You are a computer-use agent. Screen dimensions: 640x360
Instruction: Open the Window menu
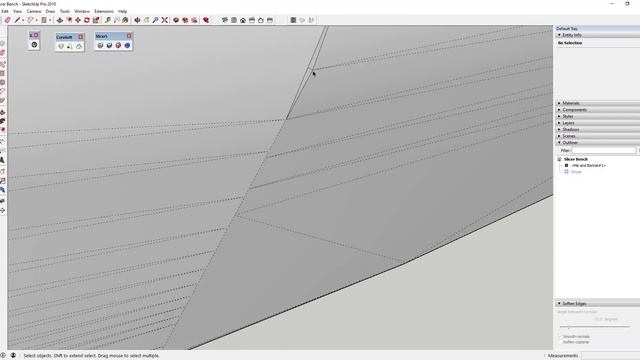point(82,11)
